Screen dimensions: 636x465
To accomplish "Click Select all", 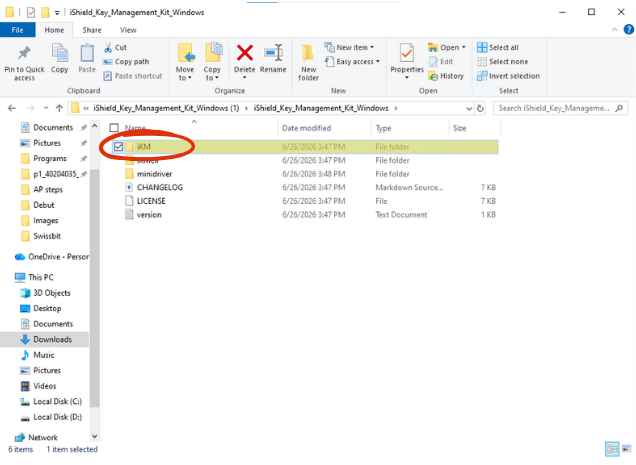I will click(498, 47).
